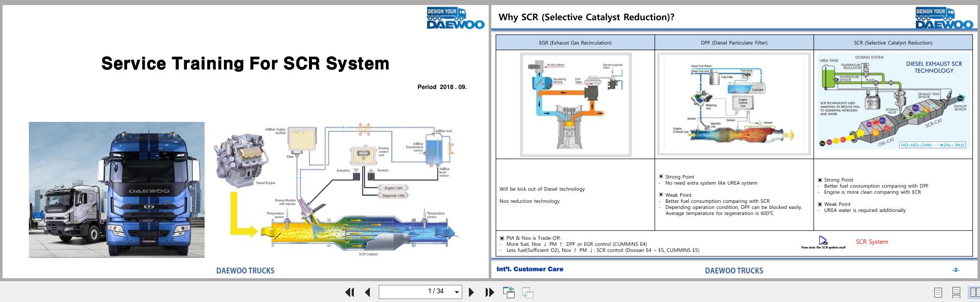This screenshot has height=302, width=980.
Task: Click the red 'SCR System' link text
Action: [872, 242]
